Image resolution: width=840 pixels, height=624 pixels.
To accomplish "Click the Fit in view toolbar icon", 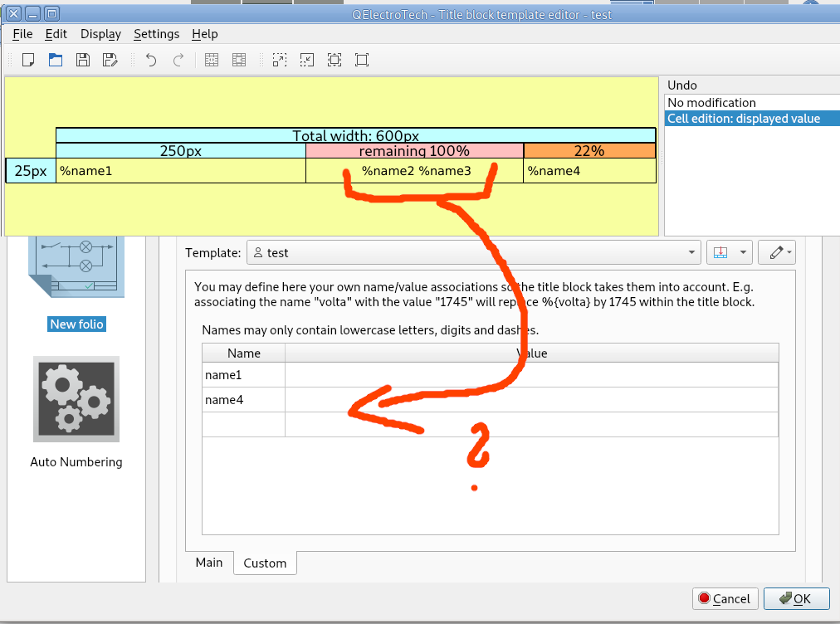I will pos(335,60).
